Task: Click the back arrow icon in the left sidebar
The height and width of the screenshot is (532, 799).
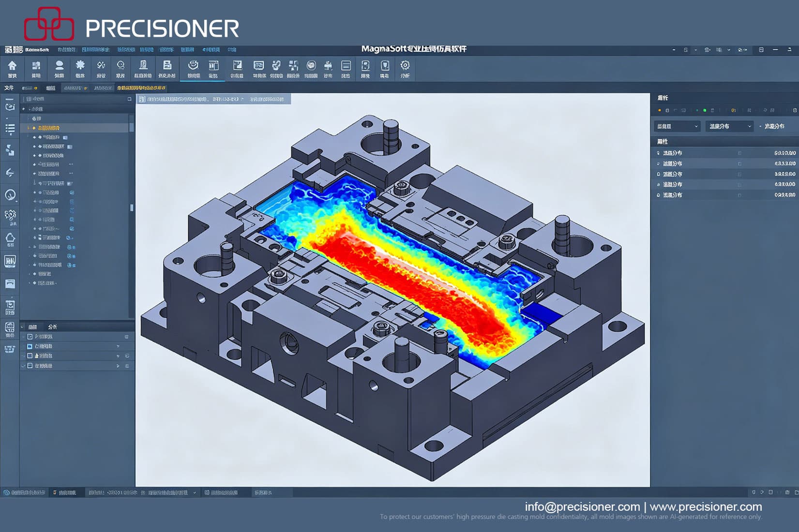Action: coord(10,173)
